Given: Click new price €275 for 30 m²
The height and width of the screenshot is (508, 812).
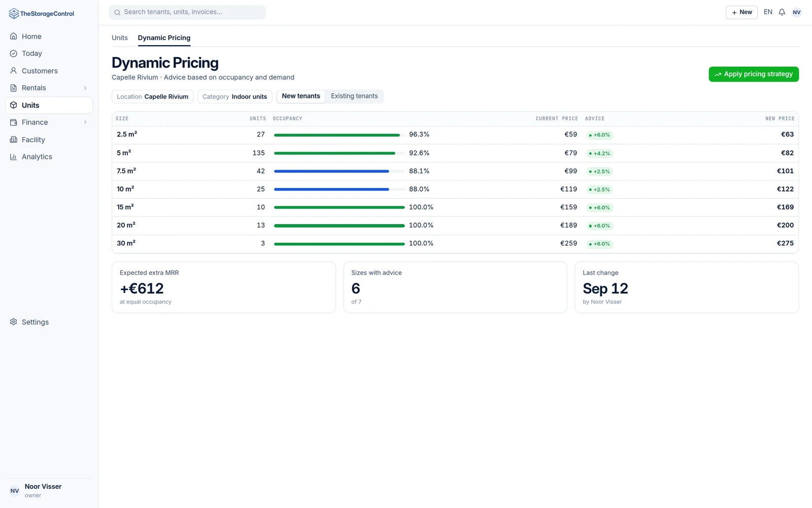Looking at the screenshot, I should click(785, 243).
